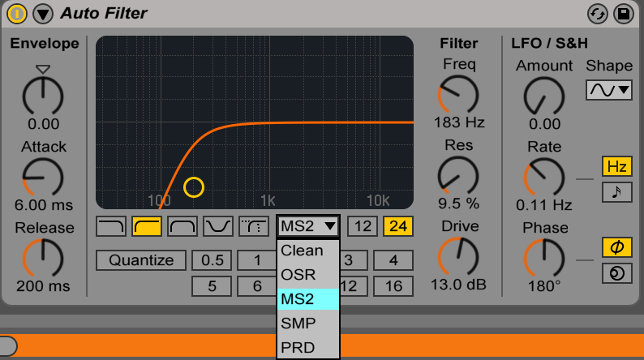This screenshot has width=644, height=360.
Task: Toggle the Quantize button
Action: (x=141, y=260)
